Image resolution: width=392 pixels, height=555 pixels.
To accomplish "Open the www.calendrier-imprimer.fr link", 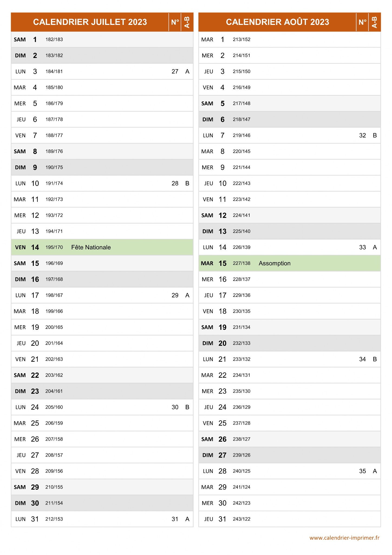I will pyautogui.click(x=344, y=538).
